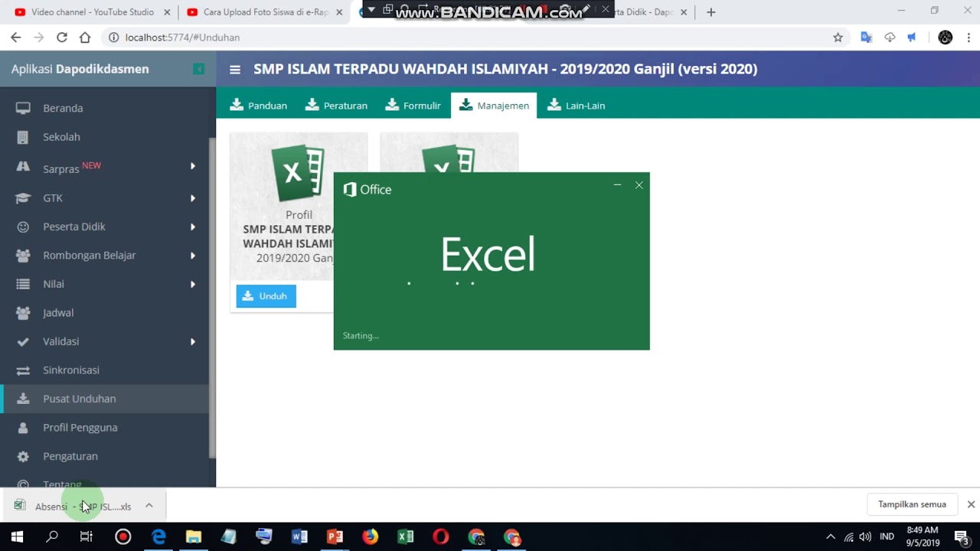The width and height of the screenshot is (980, 551).
Task: Open Task View from the taskbar
Action: pyautogui.click(x=86, y=536)
